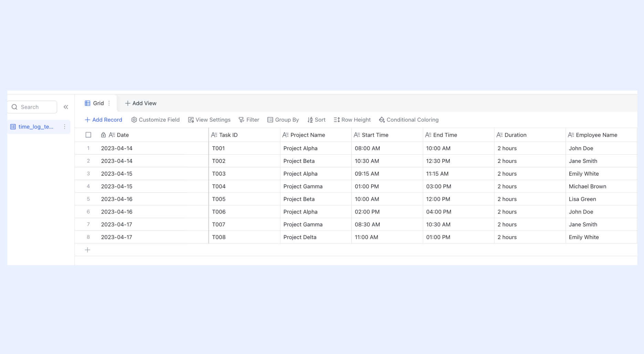Click the text-type icon of Start Time column
The width and height of the screenshot is (644, 354).
[x=357, y=135]
